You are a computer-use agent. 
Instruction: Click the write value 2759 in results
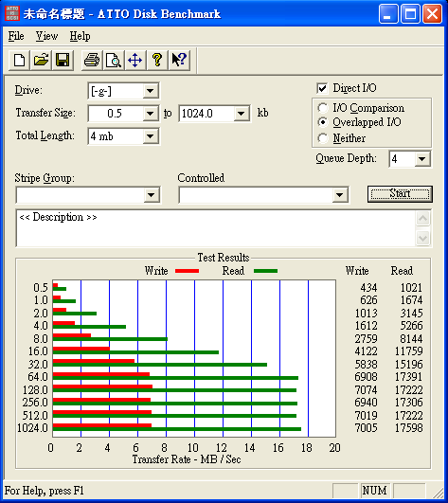click(x=367, y=338)
